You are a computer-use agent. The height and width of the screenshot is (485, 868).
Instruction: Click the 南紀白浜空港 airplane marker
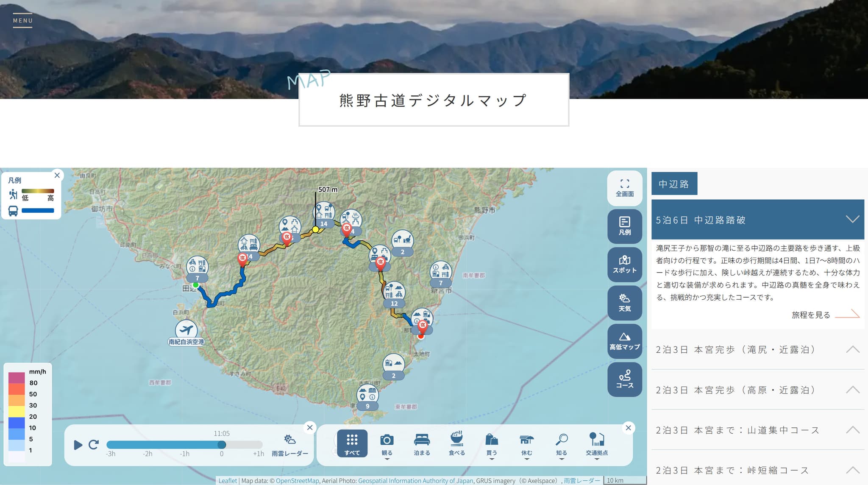186,329
